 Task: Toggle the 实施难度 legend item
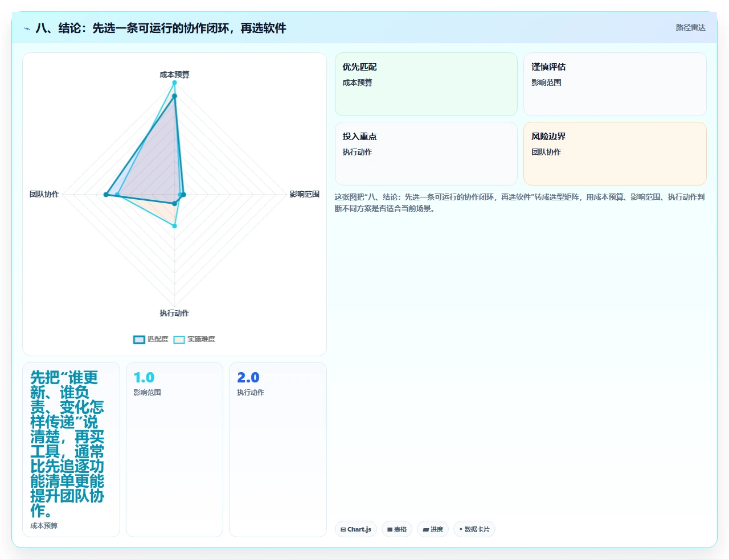pos(194,339)
